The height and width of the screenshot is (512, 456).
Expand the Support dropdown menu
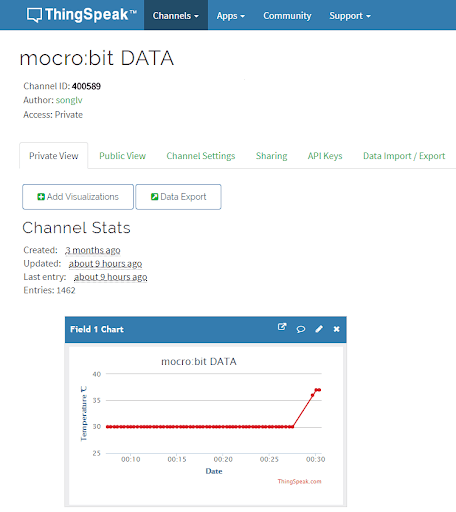point(350,16)
